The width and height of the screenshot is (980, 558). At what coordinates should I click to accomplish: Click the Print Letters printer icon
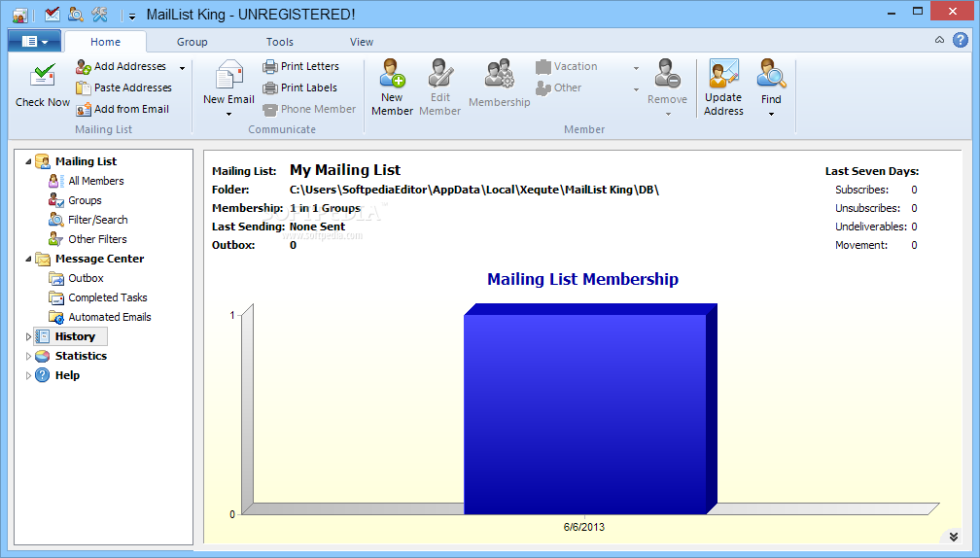[x=270, y=66]
